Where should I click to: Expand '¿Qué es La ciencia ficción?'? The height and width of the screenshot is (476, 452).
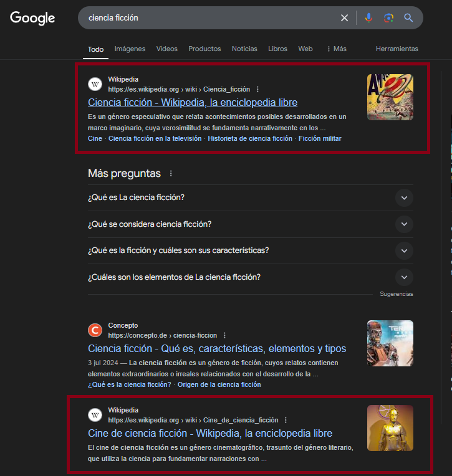point(251,198)
